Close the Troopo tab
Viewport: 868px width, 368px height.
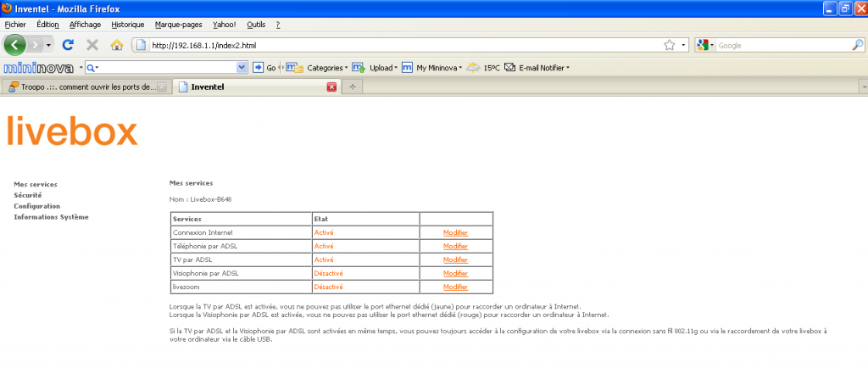click(161, 86)
